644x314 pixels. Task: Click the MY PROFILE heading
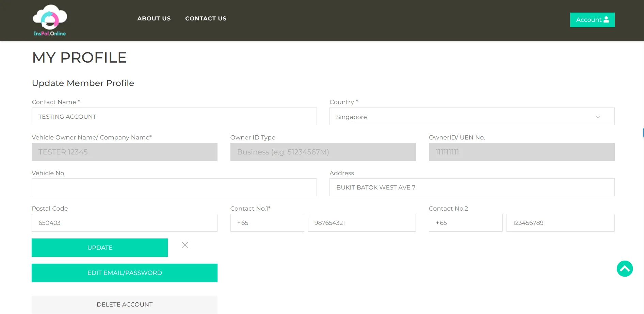coord(79,57)
